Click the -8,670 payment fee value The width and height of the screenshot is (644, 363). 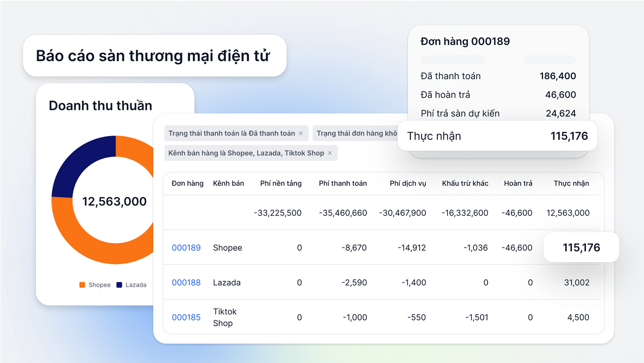[x=354, y=248]
